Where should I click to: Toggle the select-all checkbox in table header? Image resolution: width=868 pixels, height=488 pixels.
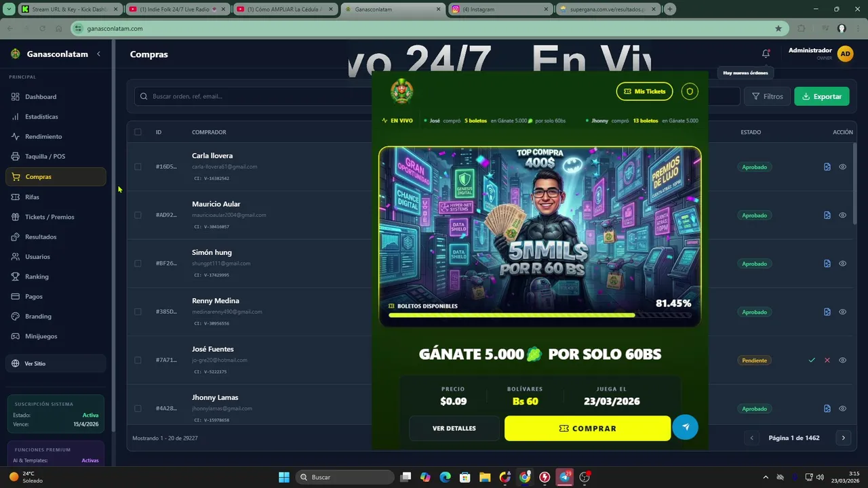coord(138,132)
